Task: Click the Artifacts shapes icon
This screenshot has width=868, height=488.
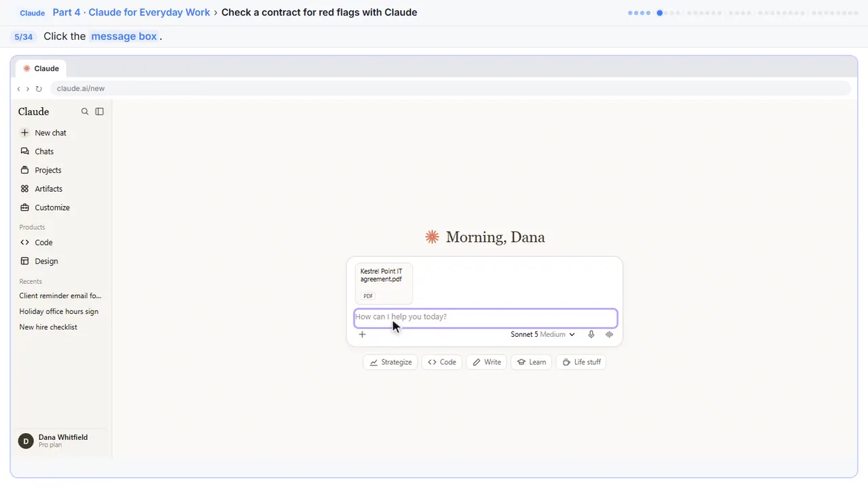Action: point(25,189)
